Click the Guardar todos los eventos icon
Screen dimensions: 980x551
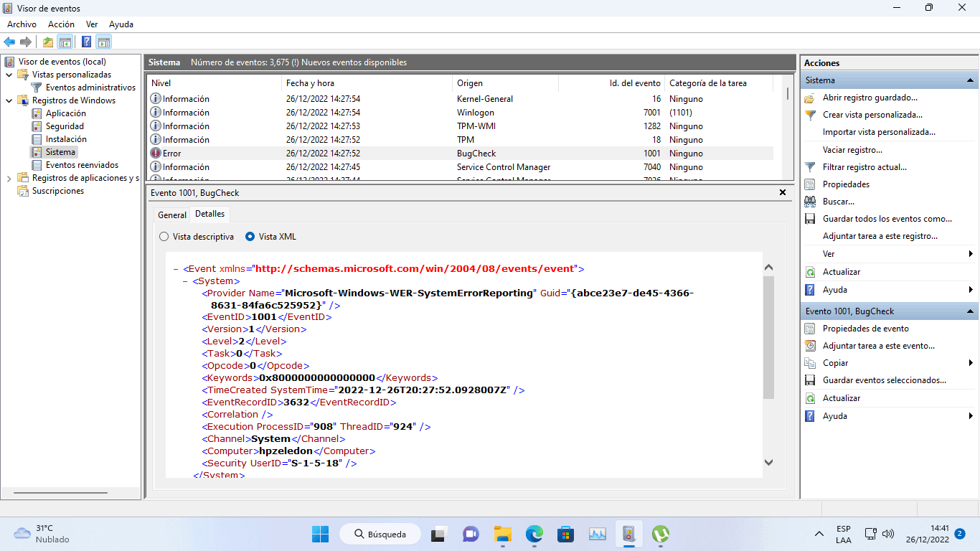[810, 219]
